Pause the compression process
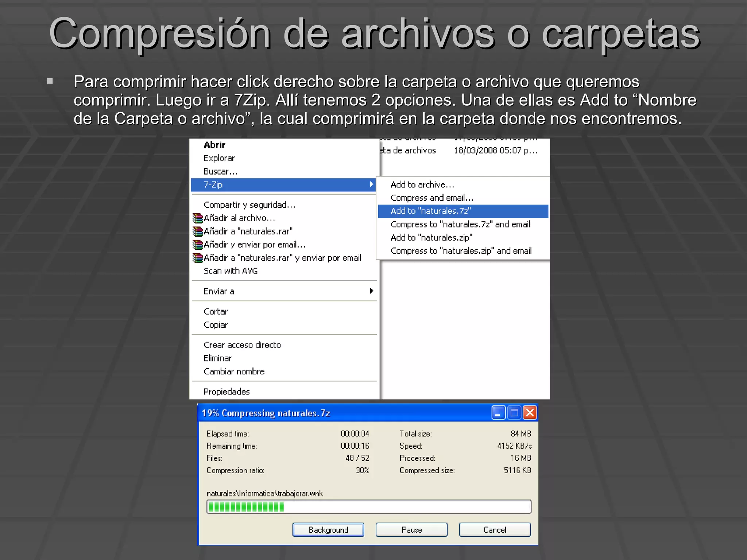Screen dimensions: 747x560 click(x=411, y=530)
